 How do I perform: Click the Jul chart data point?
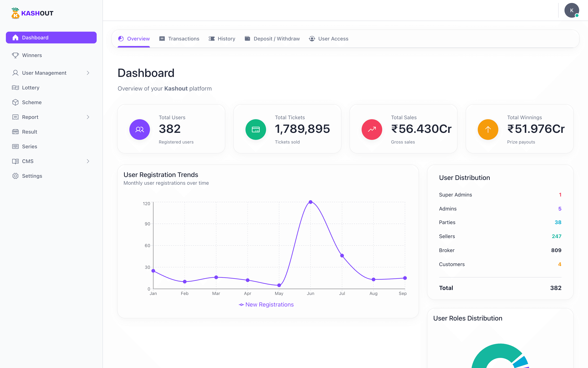[x=342, y=256]
